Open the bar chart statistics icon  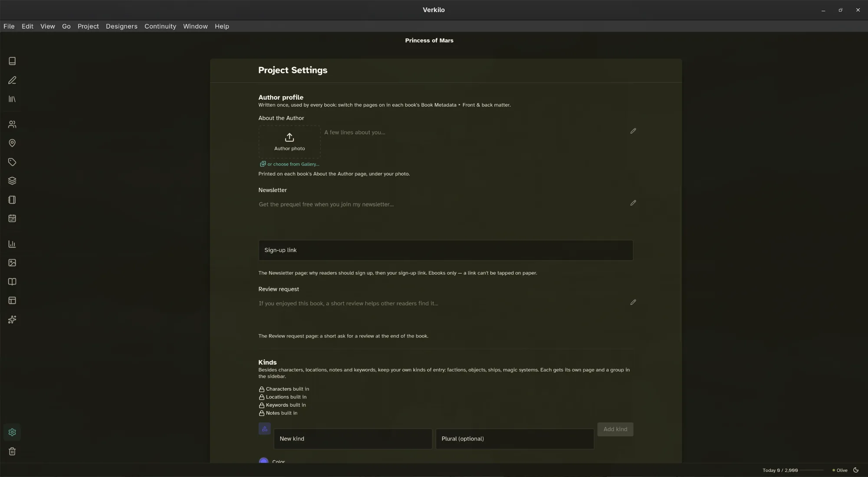pyautogui.click(x=12, y=244)
